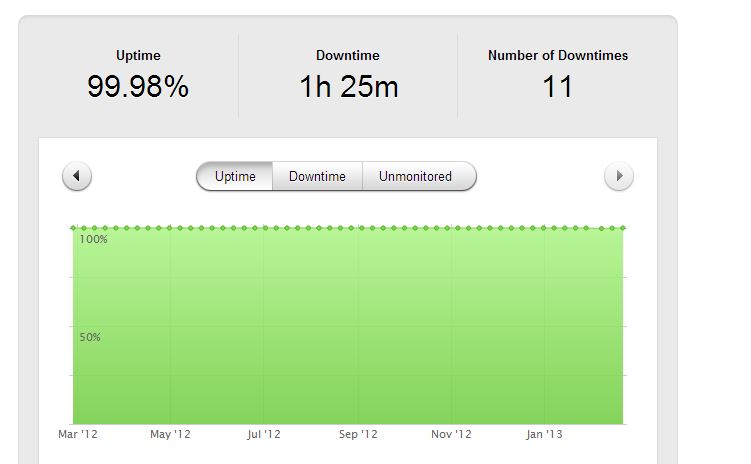Click the 50% y-axis label

click(90, 337)
